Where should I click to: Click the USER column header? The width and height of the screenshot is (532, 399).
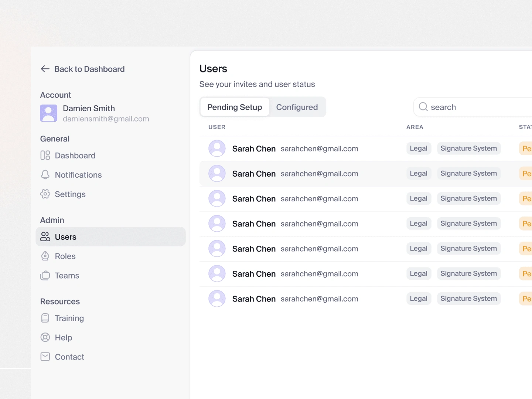tap(217, 127)
